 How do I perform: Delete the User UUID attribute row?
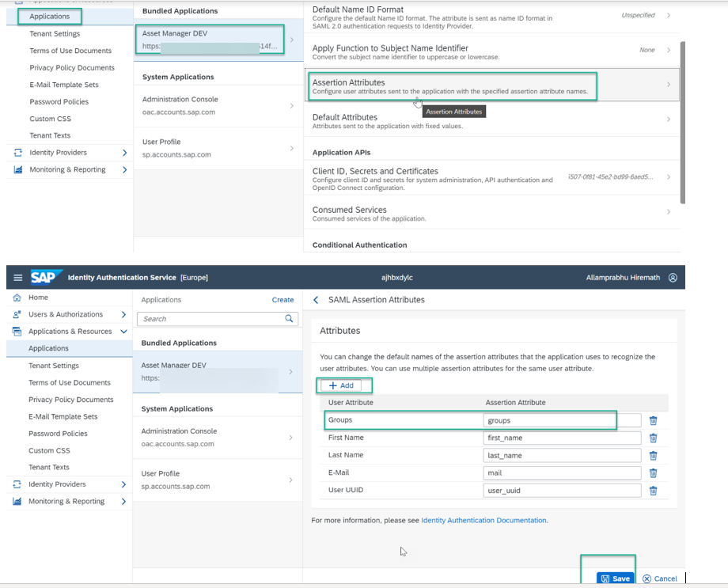pos(654,491)
